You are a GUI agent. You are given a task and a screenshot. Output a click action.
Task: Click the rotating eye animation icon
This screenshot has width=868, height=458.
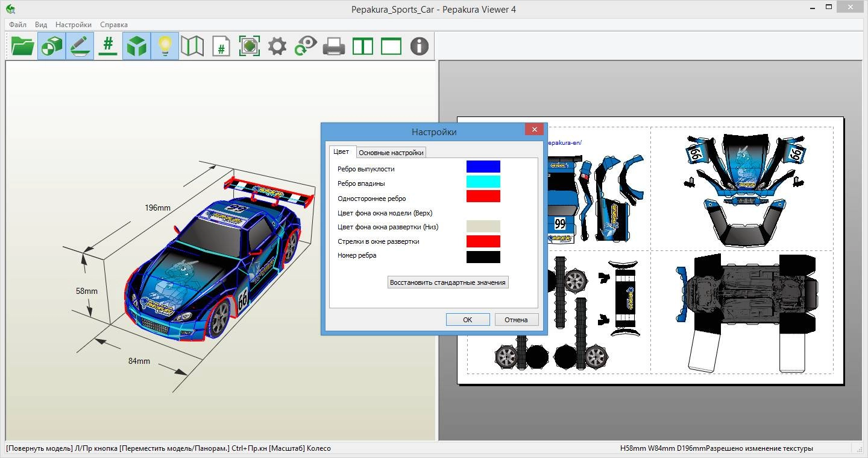coord(306,46)
